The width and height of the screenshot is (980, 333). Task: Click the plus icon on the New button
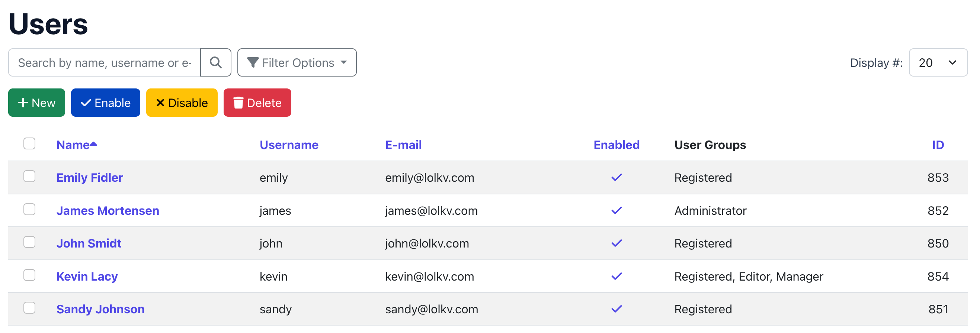tap(23, 102)
